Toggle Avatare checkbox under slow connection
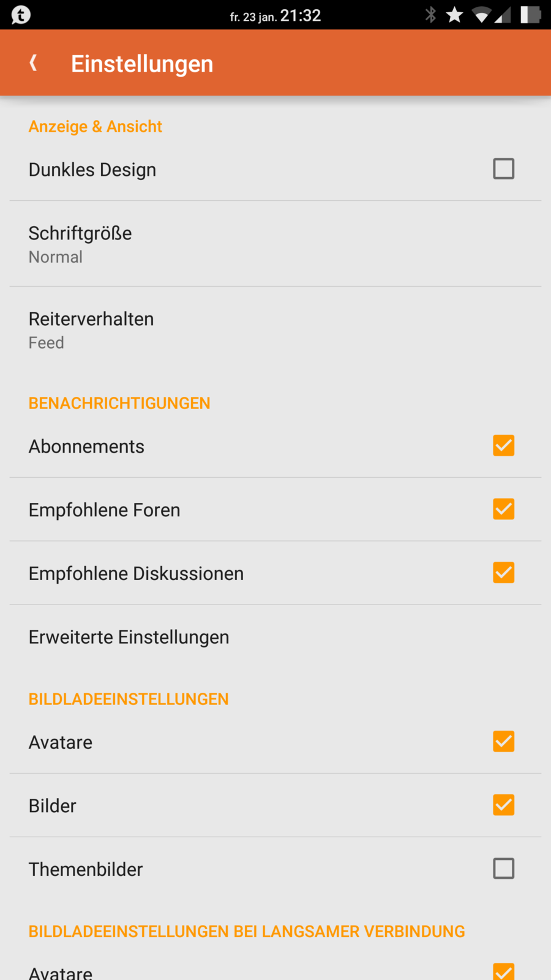This screenshot has width=551, height=980. point(503,971)
